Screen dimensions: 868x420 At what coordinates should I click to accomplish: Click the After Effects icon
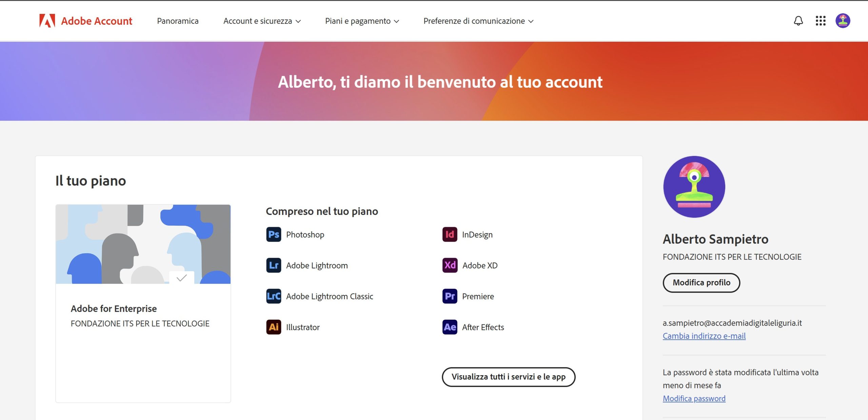coord(450,327)
